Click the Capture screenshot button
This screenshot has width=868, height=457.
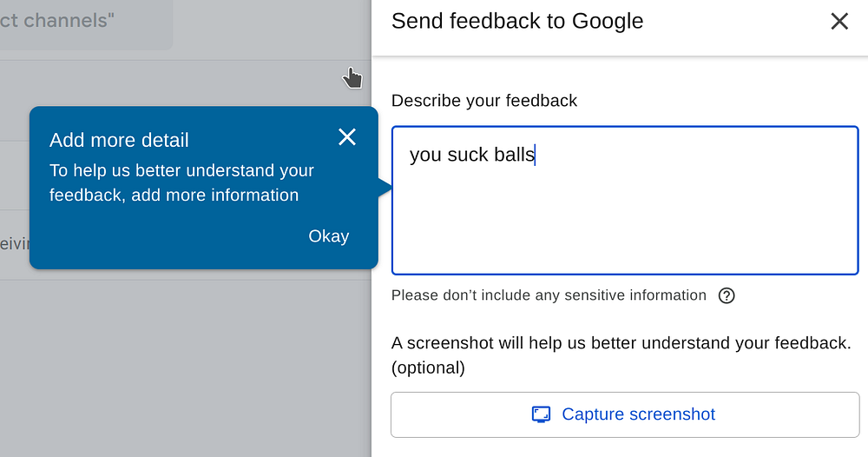pyautogui.click(x=625, y=414)
